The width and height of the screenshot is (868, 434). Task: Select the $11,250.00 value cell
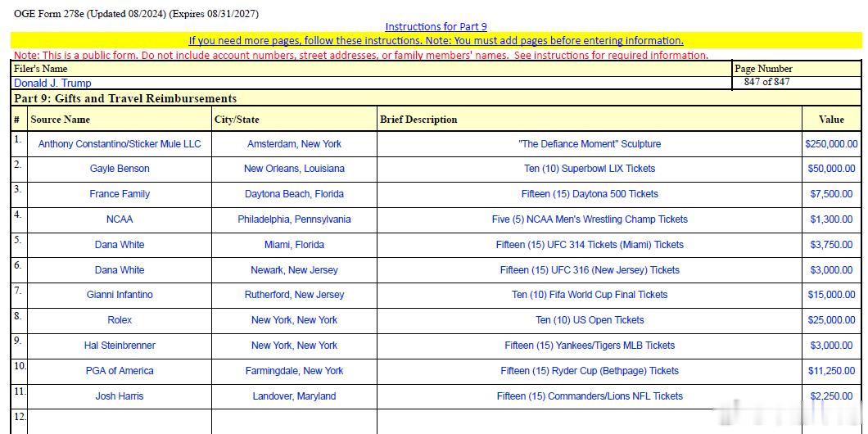[831, 371]
